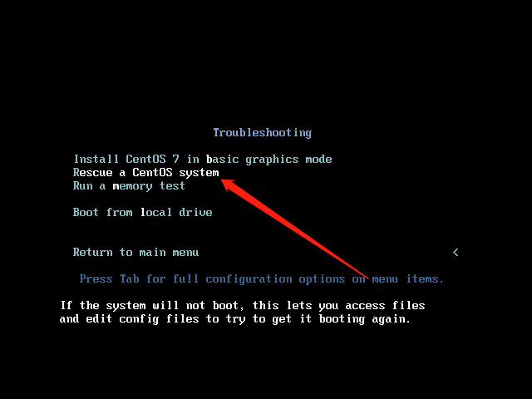Image resolution: width=532 pixels, height=399 pixels.
Task: Click "booting again." at end of help text
Action: (365, 319)
